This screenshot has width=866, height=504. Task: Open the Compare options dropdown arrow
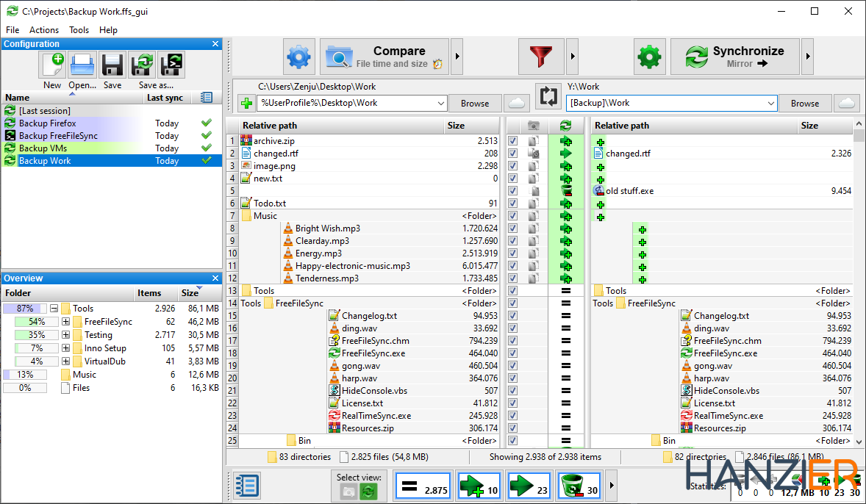pos(457,57)
